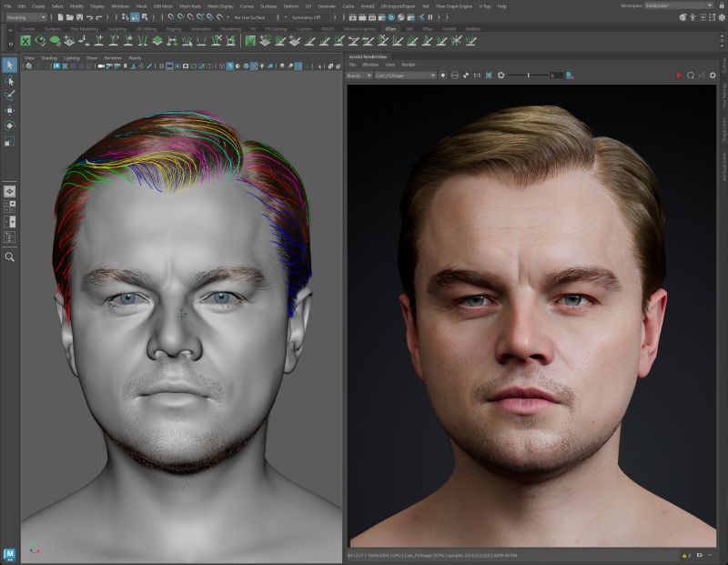This screenshot has height=565, width=728.
Task: Open Arnold RenderView settings gear
Action: (713, 76)
